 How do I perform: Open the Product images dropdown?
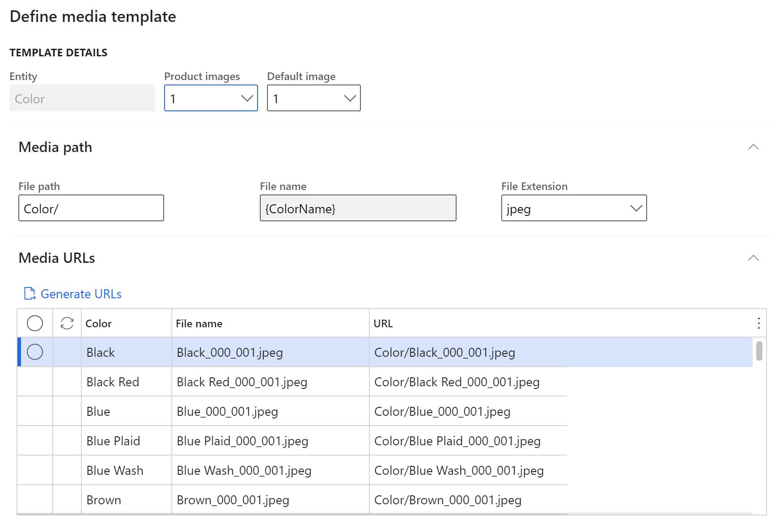point(211,98)
